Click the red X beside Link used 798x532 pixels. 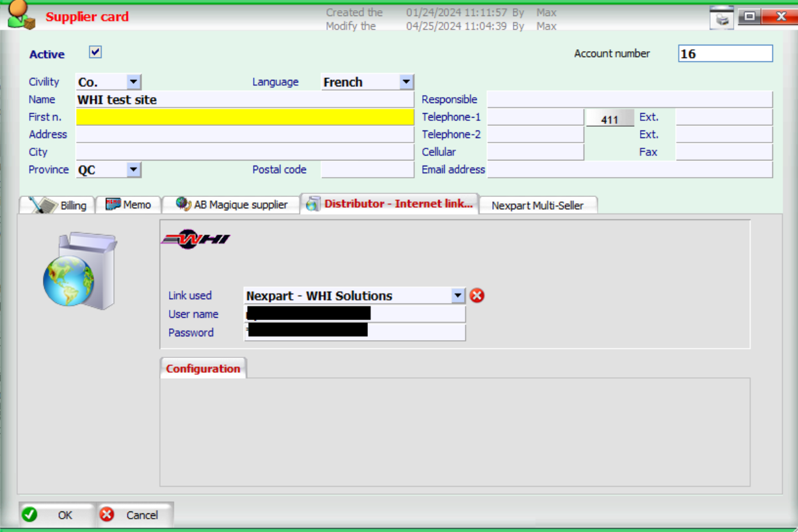[x=477, y=295]
